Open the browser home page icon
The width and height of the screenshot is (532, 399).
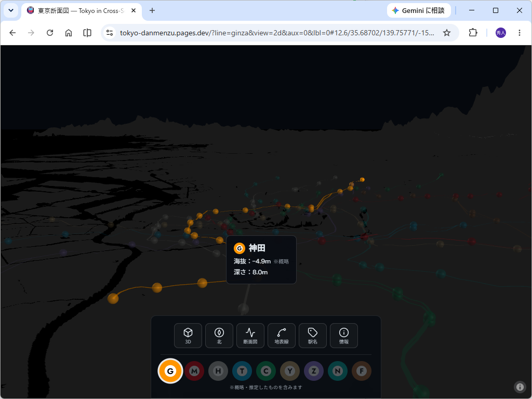point(69,33)
